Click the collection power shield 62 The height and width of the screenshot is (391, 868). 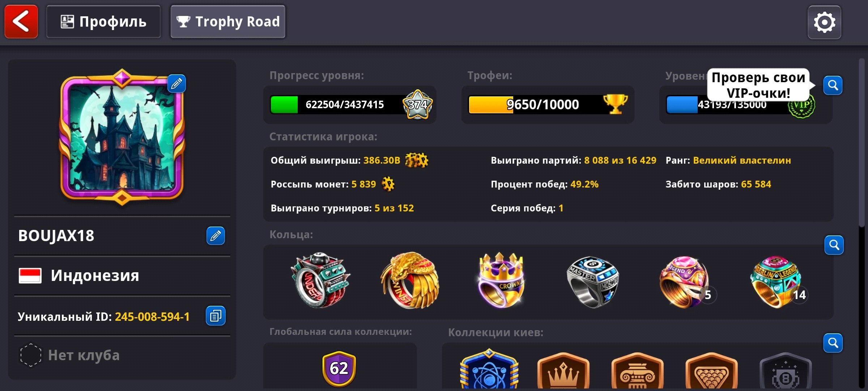[x=339, y=368]
